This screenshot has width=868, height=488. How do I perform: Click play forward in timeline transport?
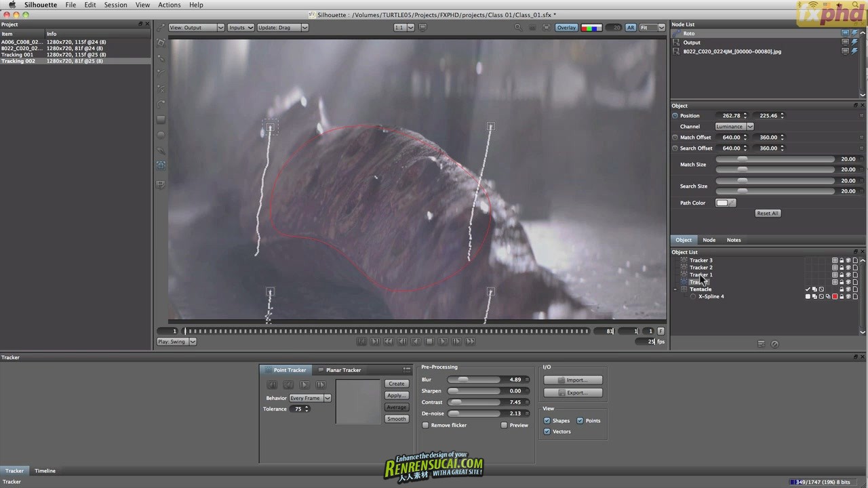click(443, 342)
